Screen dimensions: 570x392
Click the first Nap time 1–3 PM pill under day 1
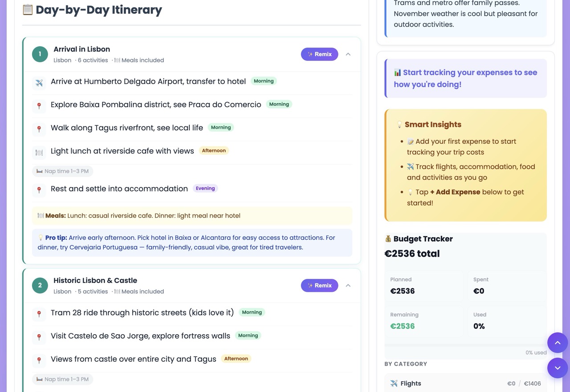[62, 171]
